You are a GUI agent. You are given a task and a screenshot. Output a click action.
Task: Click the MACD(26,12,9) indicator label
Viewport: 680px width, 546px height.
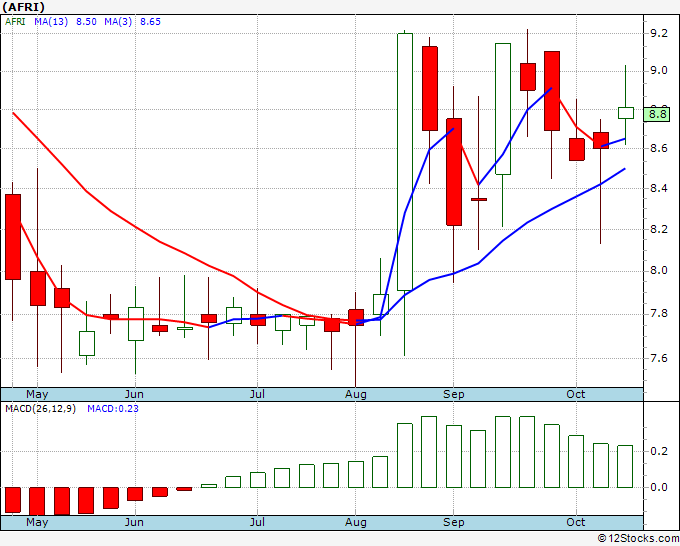pos(40,409)
